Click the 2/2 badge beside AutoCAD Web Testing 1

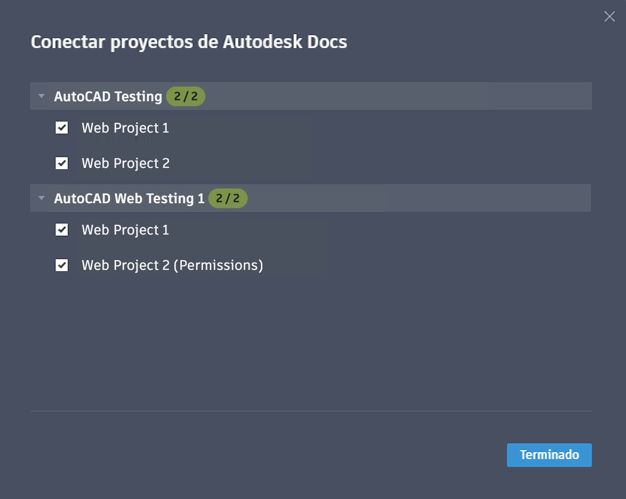[x=228, y=198]
